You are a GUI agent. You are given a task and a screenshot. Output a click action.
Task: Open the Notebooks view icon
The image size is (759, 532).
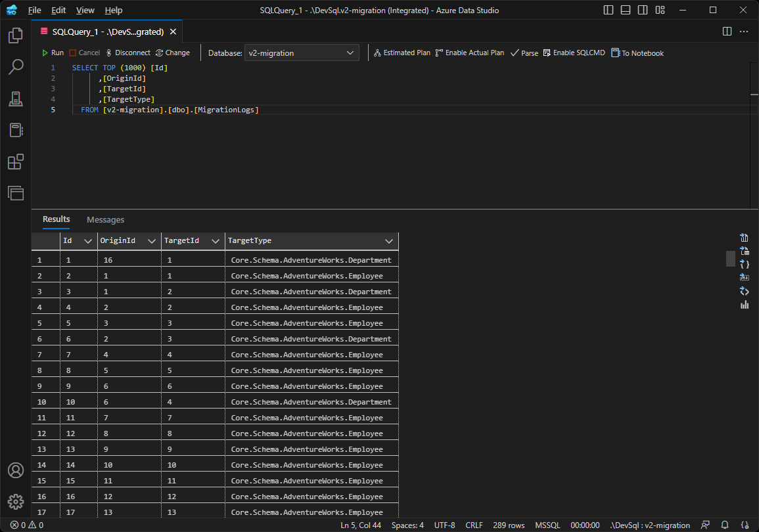click(16, 130)
